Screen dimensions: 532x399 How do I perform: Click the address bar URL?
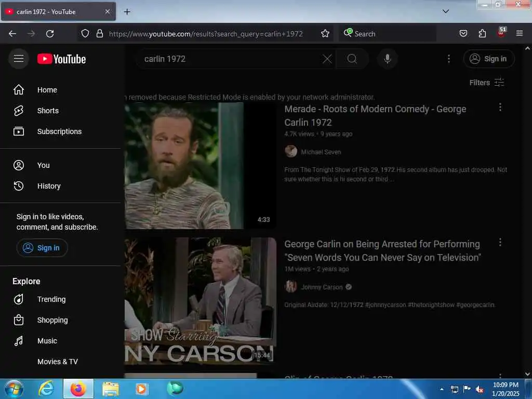point(206,34)
